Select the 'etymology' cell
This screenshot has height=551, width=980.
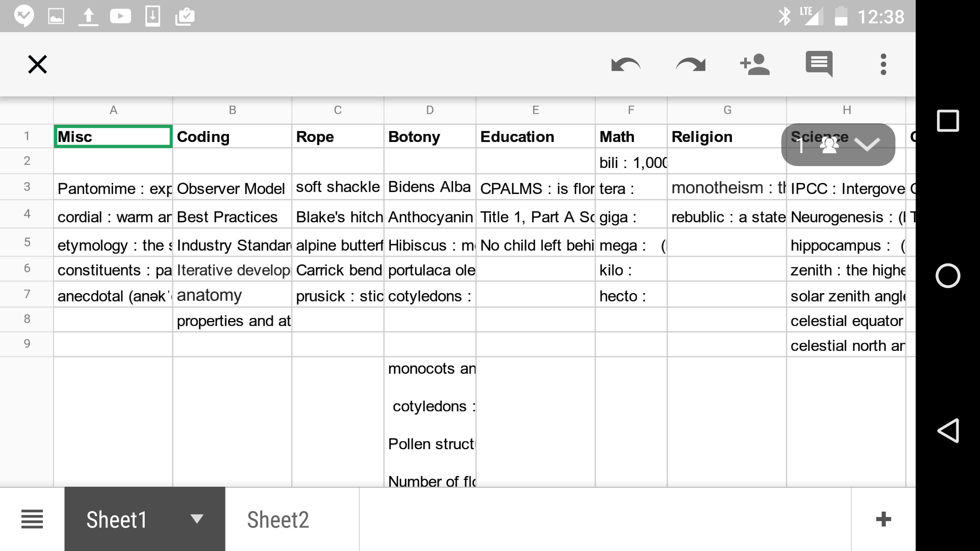[x=113, y=243]
